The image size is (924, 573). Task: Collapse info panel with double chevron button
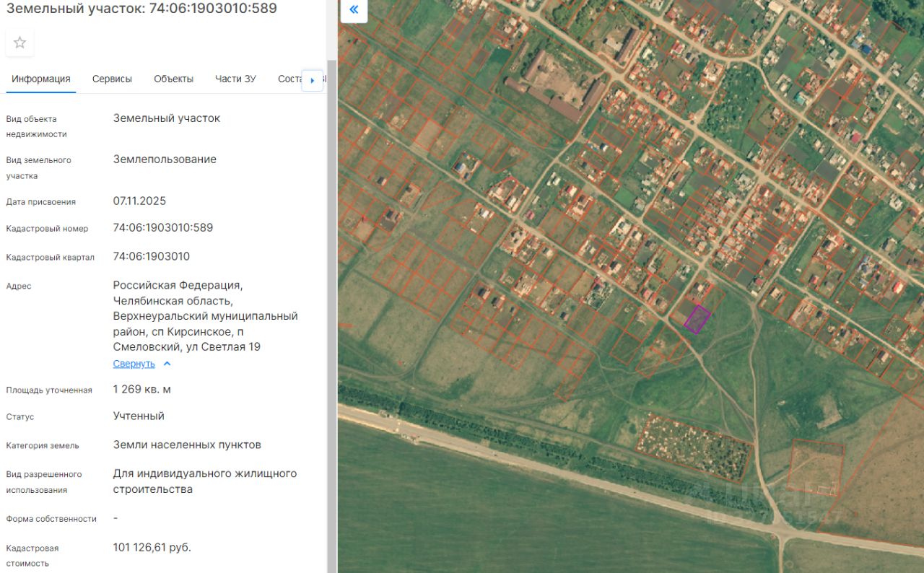354,10
